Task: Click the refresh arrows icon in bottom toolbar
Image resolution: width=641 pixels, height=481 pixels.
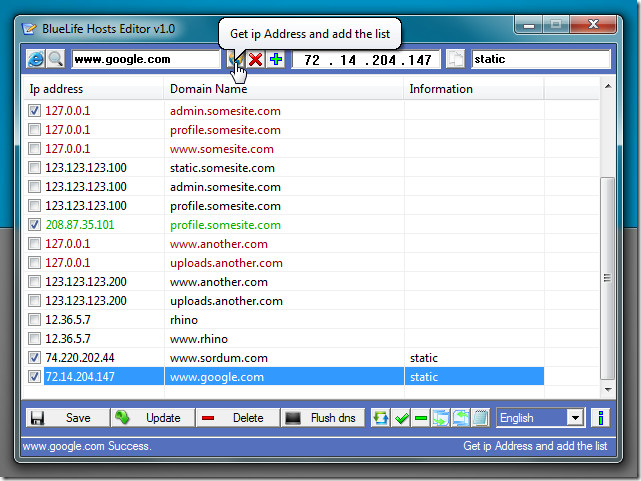Action: (x=381, y=418)
